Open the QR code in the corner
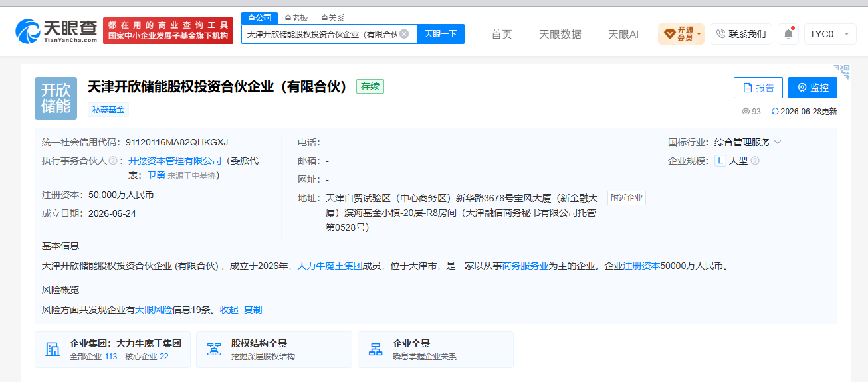Image resolution: width=868 pixels, height=382 pixels. point(842,72)
